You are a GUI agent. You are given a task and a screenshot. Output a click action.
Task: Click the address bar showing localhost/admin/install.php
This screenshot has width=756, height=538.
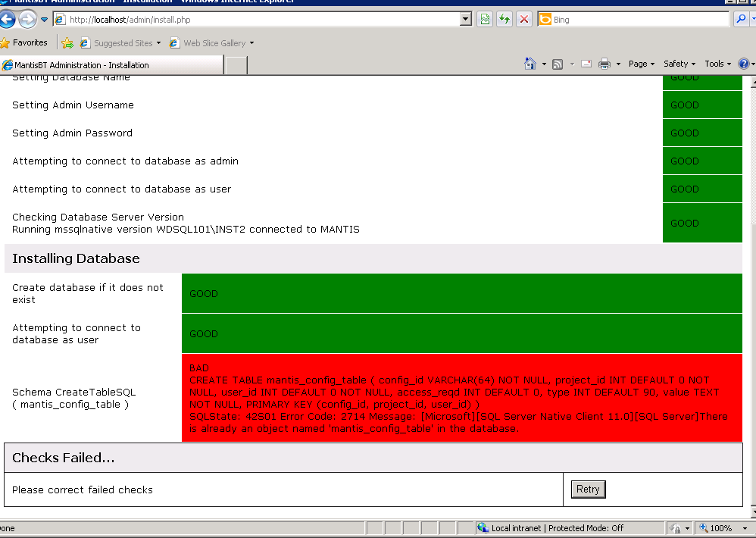coord(257,20)
